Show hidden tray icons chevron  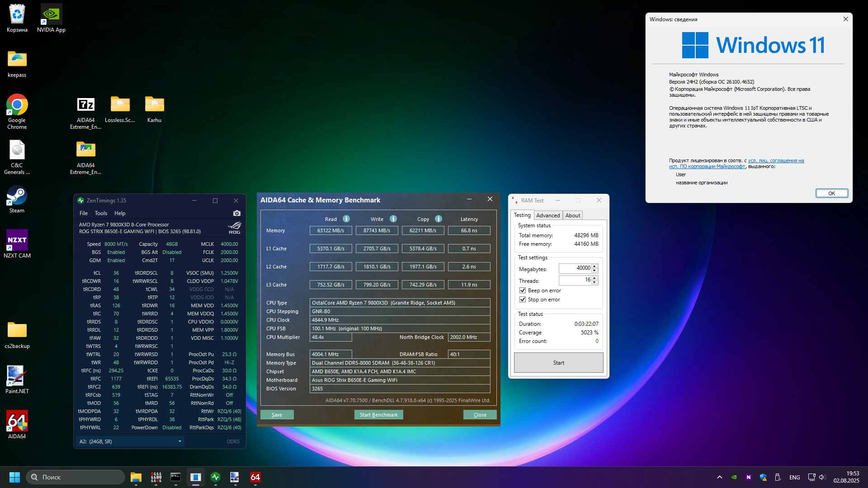point(720,477)
